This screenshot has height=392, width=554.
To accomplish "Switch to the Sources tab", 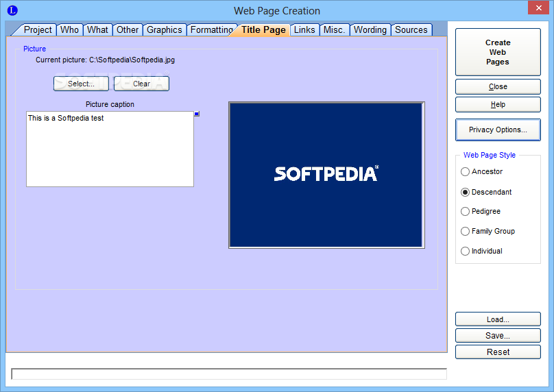I will [411, 29].
